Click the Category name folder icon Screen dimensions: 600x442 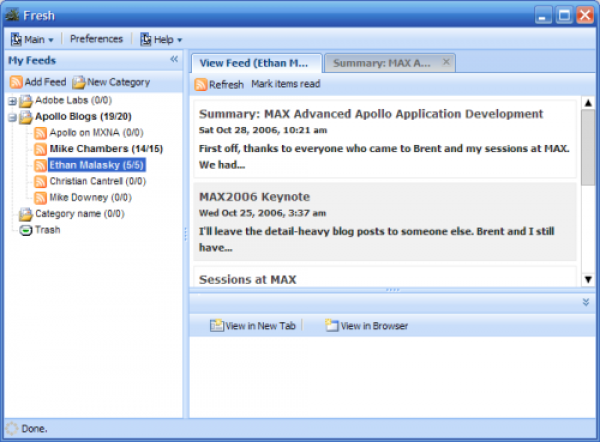point(26,214)
